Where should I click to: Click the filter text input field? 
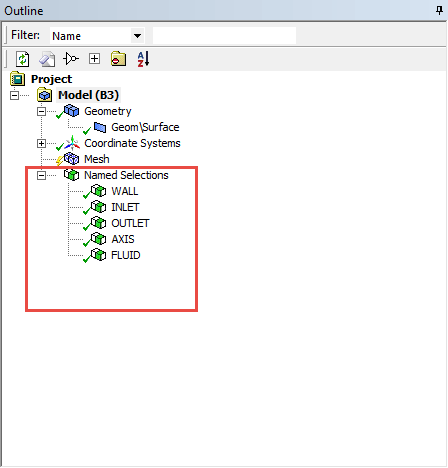pyautogui.click(x=224, y=36)
